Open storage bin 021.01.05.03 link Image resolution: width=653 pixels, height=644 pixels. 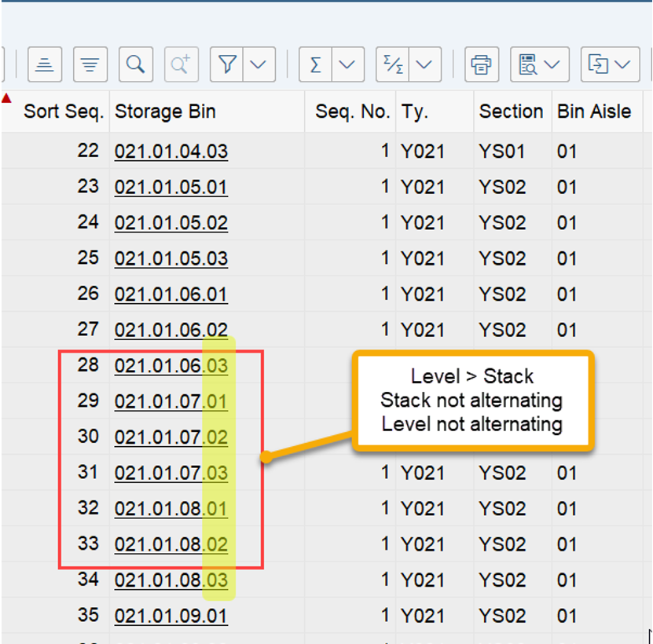171,258
